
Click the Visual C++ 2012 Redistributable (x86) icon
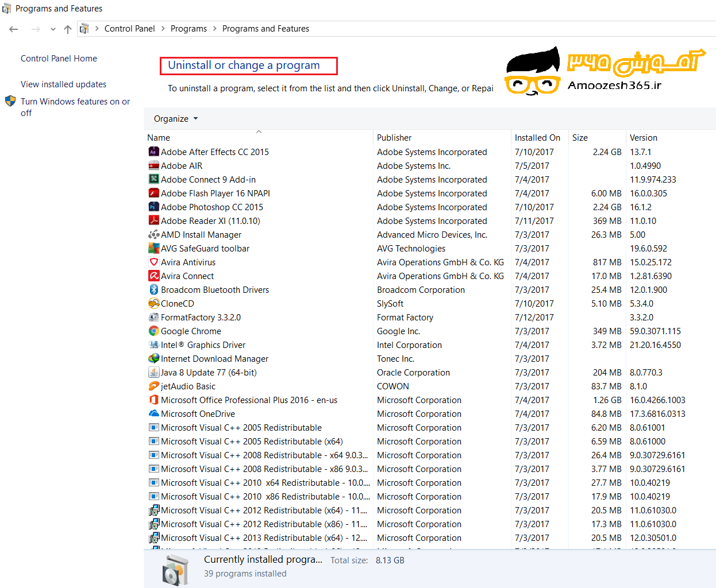click(x=153, y=524)
